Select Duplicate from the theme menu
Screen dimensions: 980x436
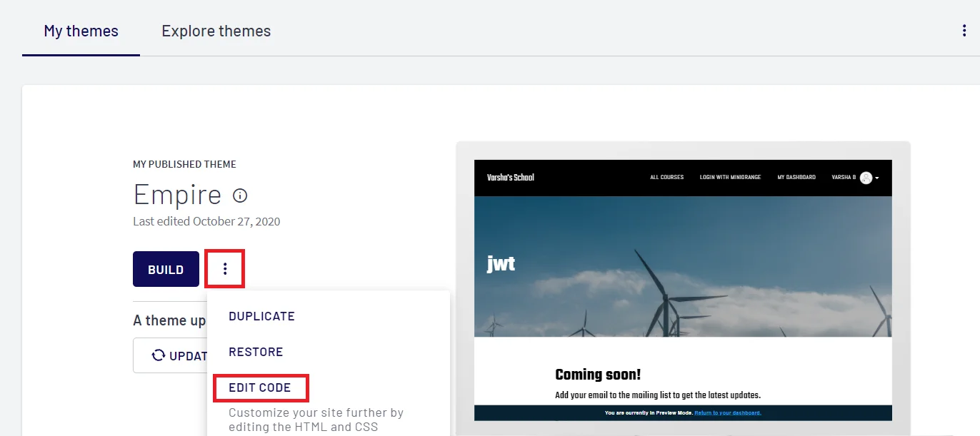click(x=261, y=315)
